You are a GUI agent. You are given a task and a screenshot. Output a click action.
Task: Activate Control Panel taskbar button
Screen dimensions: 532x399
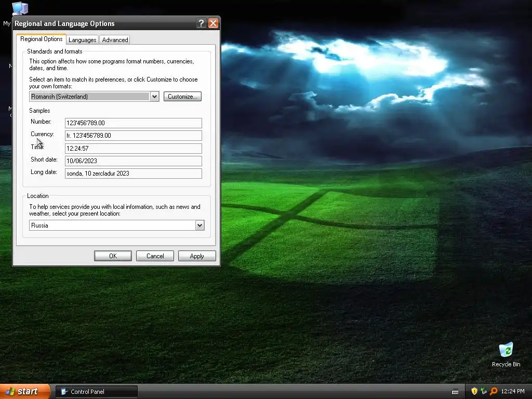coord(96,392)
